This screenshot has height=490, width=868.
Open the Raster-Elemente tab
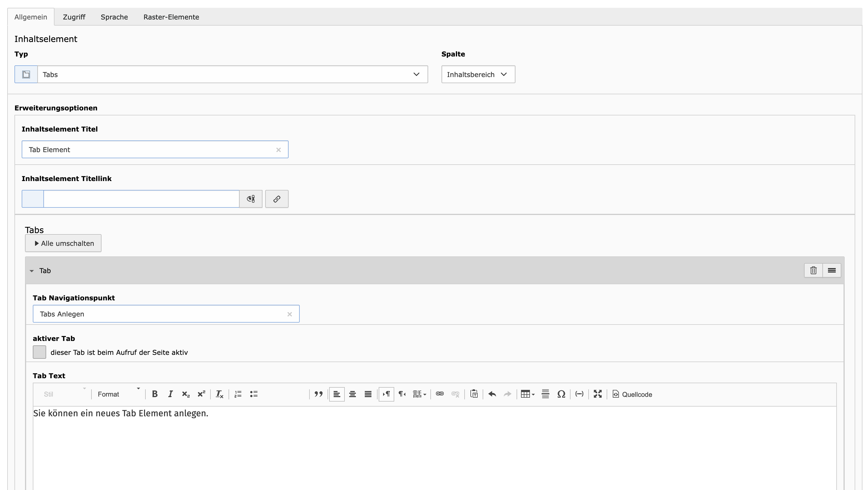(171, 17)
